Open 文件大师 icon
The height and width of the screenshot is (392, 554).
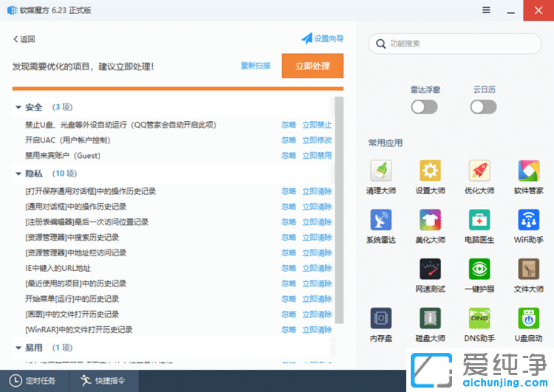point(529,269)
